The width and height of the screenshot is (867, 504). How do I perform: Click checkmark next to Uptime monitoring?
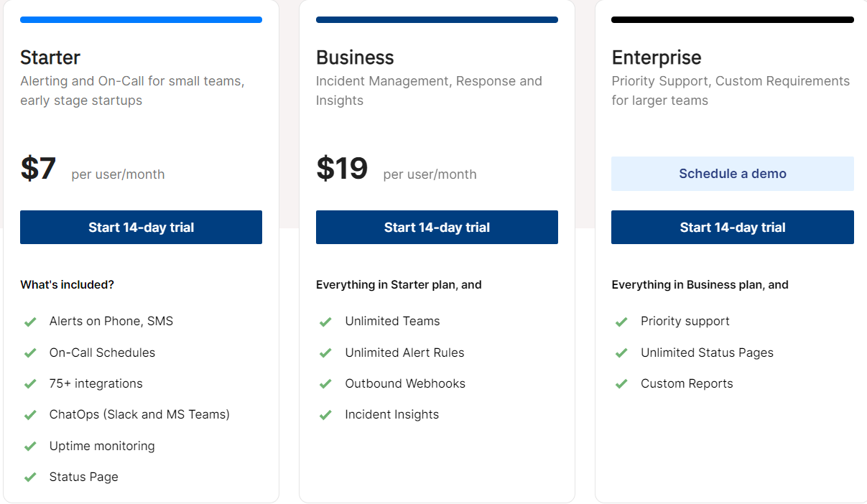tap(30, 447)
